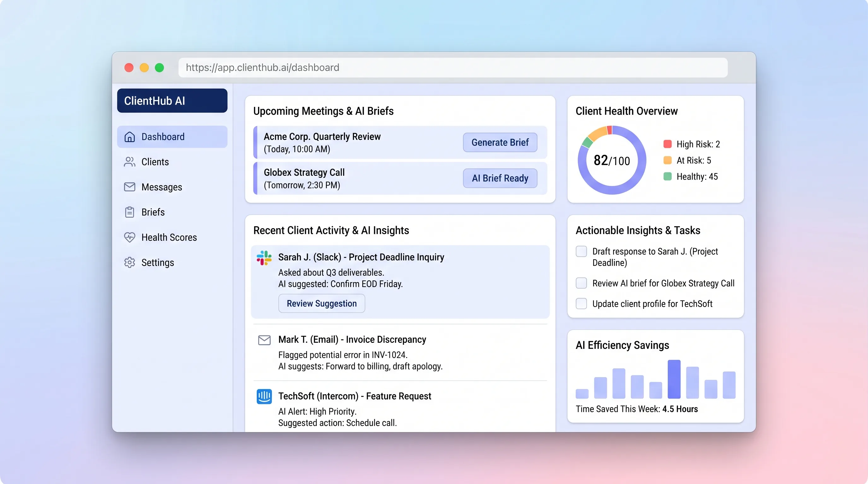Viewport: 868px width, 484px height.
Task: Open the Dashboard menu item
Action: pos(172,137)
